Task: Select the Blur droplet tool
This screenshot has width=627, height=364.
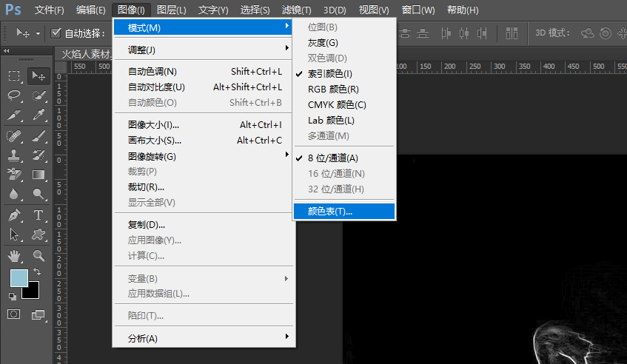Action: point(14,194)
